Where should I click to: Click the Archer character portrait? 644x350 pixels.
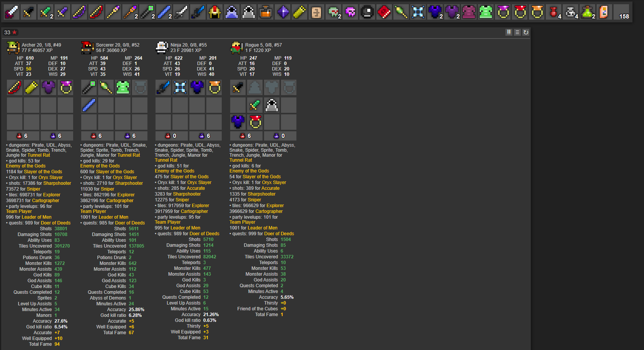click(13, 47)
